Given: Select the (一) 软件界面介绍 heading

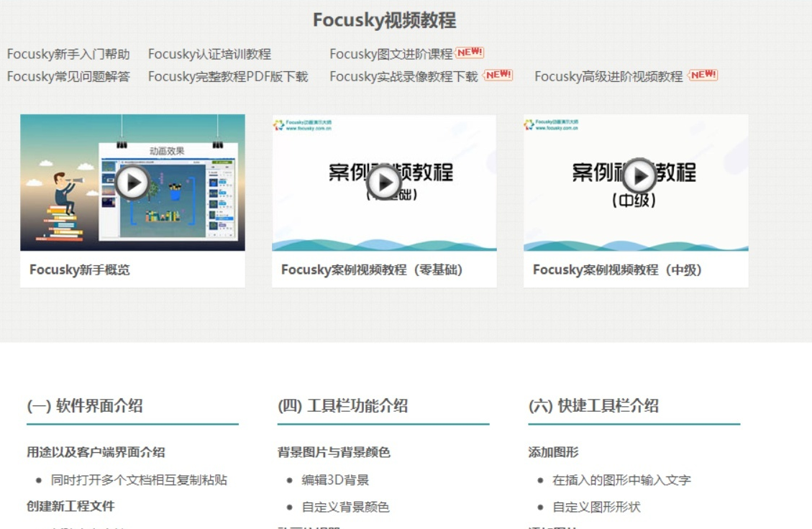Looking at the screenshot, I should [85, 406].
